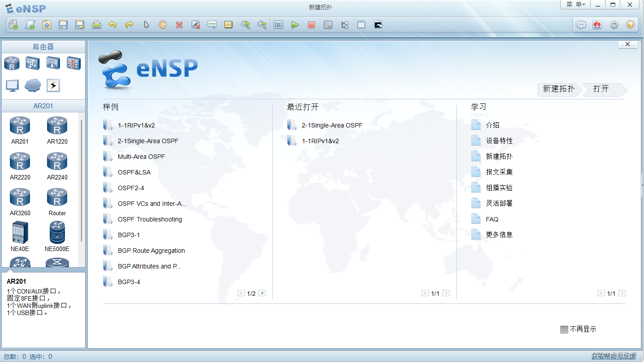The image size is (644, 362).
Task: Open the 菜单 dropdown menu
Action: (x=575, y=4)
